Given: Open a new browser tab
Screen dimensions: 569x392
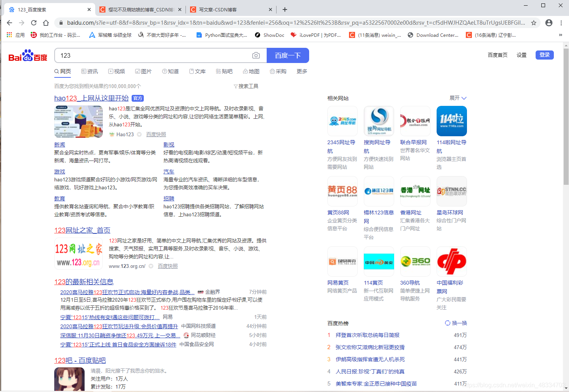Looking at the screenshot, I should click(285, 9).
